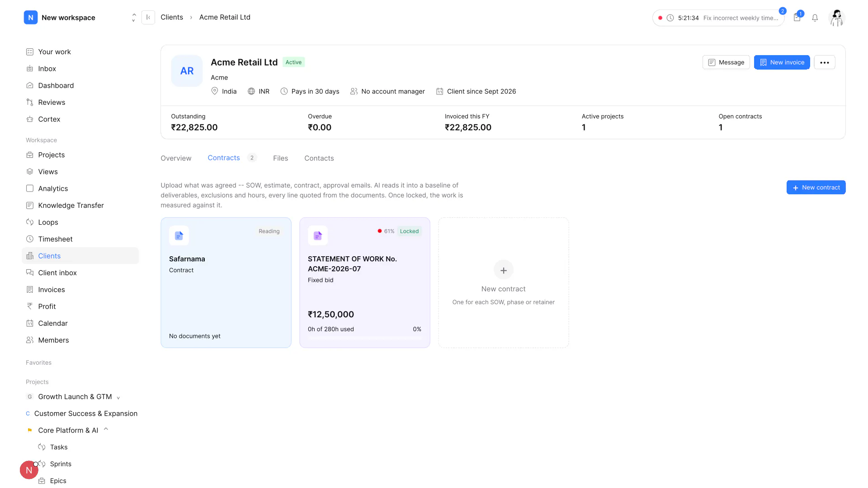This screenshot has height=488, width=868.
Task: Click Clients in the breadcrumb
Action: pyautogui.click(x=172, y=17)
